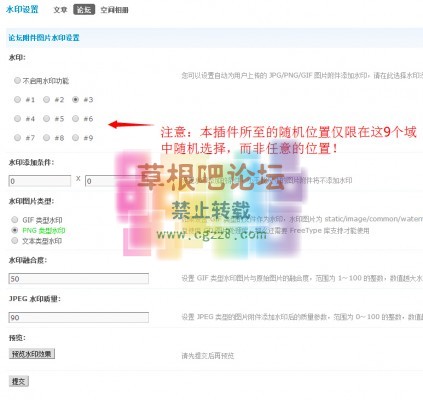Select 不启用水印功能 radio option

coord(17,80)
